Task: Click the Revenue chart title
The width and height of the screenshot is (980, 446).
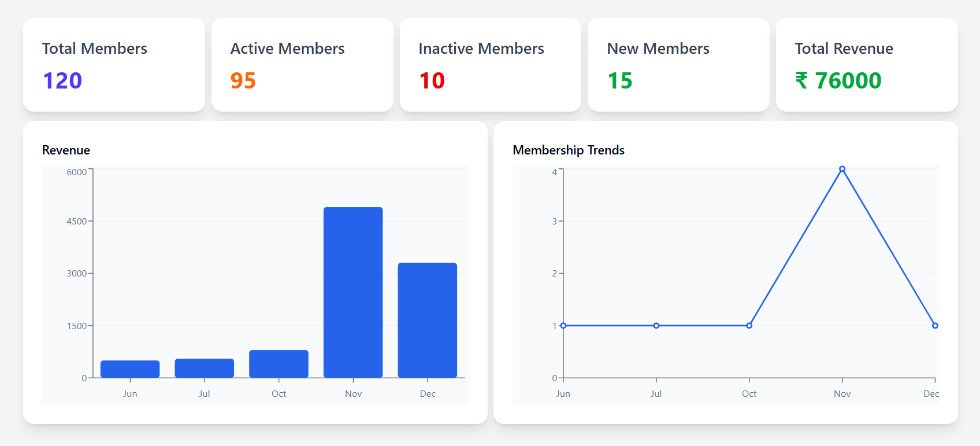Action: [x=66, y=150]
